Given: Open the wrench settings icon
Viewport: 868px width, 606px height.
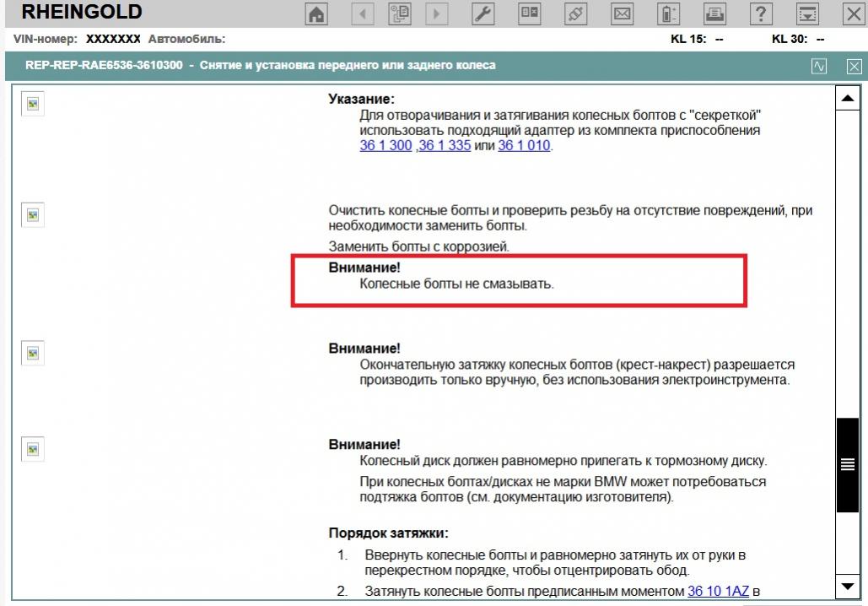Looking at the screenshot, I should (482, 14).
